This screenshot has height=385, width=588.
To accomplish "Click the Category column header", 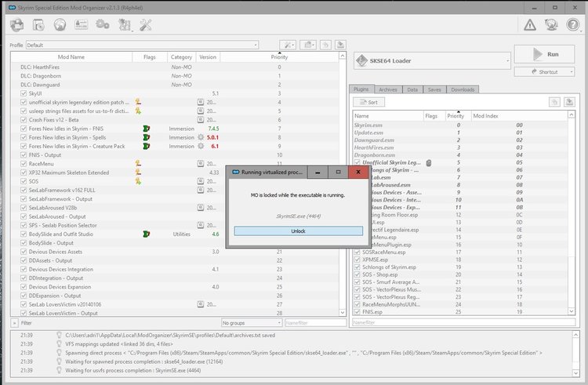I will tap(181, 57).
